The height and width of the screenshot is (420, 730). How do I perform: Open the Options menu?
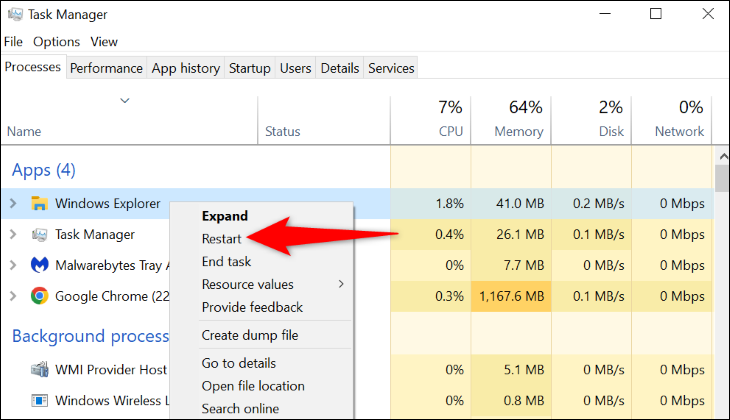(56, 42)
